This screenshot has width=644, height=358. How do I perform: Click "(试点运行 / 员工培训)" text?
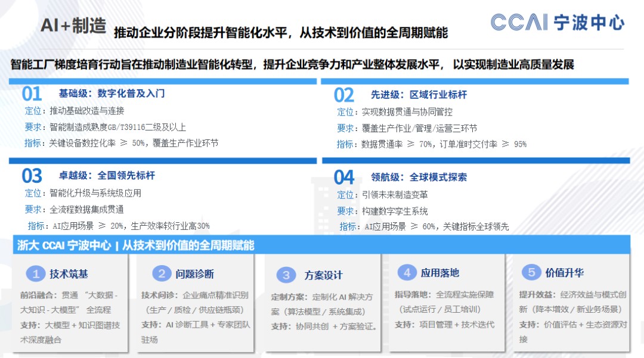coord(440,309)
